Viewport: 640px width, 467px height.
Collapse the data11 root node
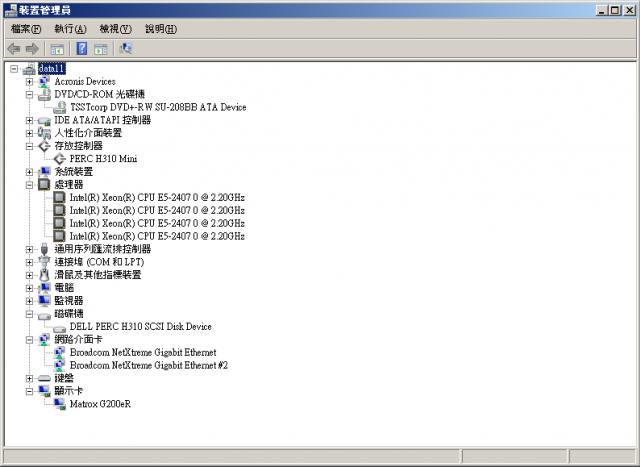point(14,69)
